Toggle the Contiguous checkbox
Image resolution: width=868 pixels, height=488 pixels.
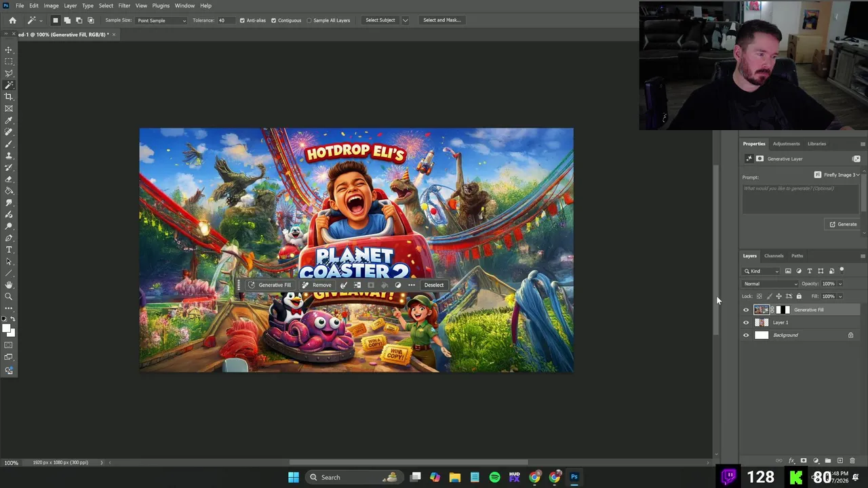(x=273, y=20)
